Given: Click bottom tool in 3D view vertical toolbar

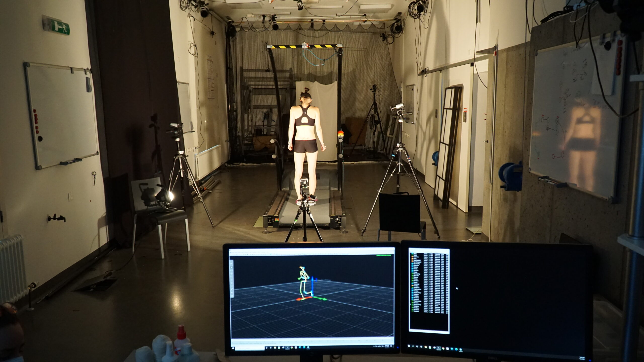Looking at the screenshot, I should pos(232,296).
